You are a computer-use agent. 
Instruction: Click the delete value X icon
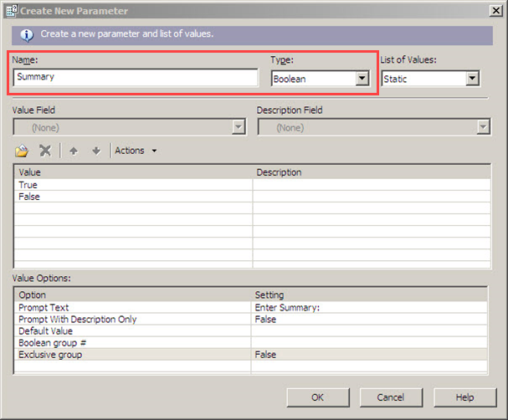(45, 151)
